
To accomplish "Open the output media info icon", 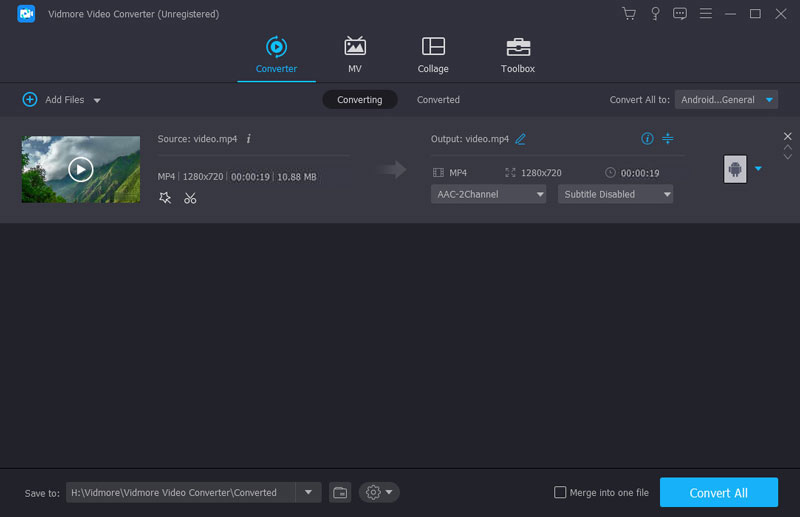I will tap(647, 139).
